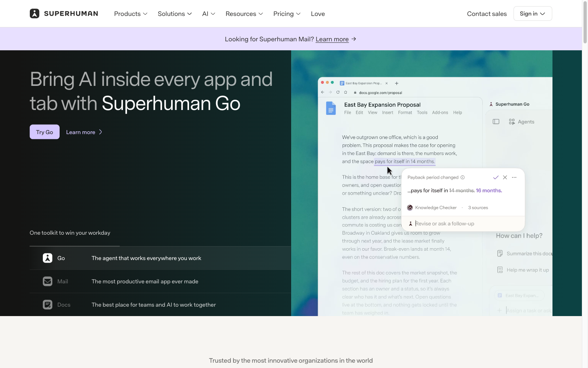Click the Knowledge Checker badge icon

click(x=410, y=208)
